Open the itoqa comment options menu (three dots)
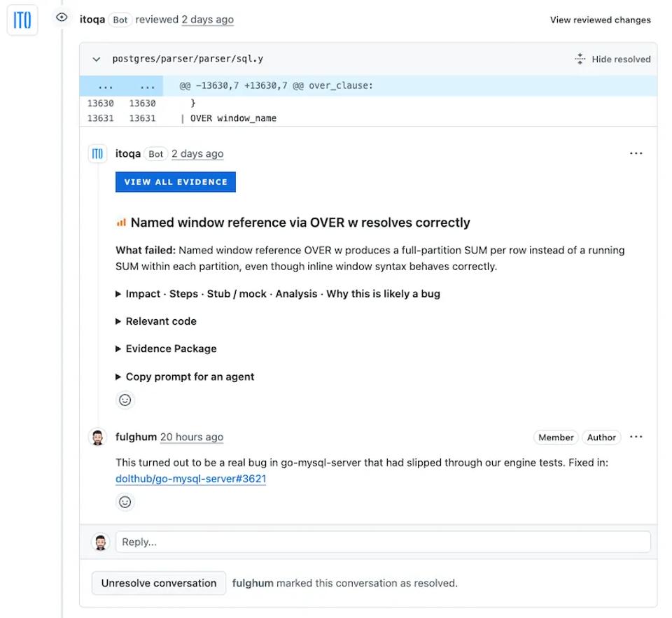The height and width of the screenshot is (618, 672). coord(636,153)
